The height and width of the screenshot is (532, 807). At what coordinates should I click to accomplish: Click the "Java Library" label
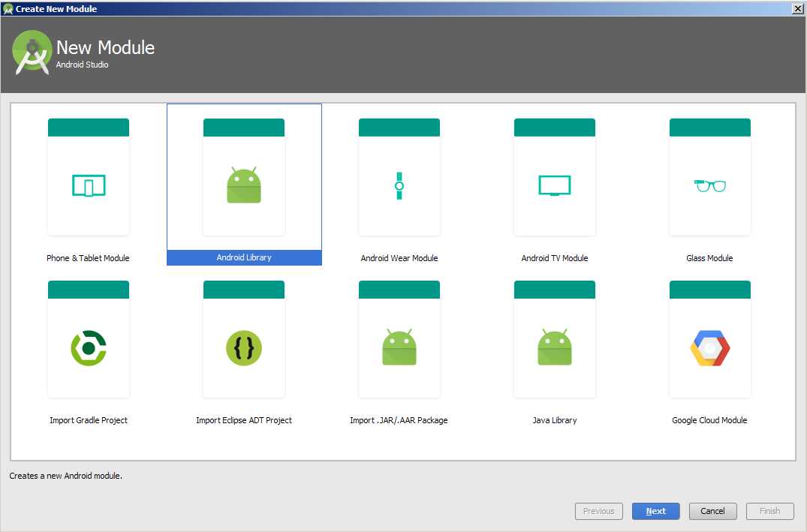pyautogui.click(x=554, y=420)
